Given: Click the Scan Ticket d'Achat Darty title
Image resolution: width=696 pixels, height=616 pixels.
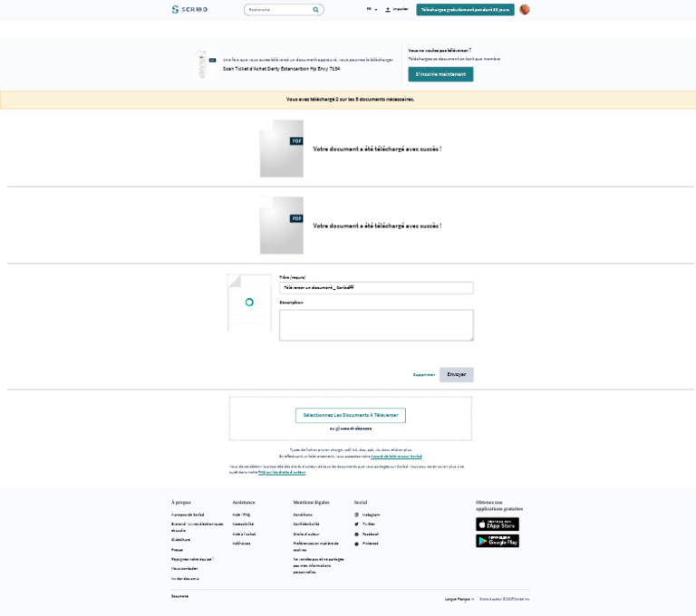Looking at the screenshot, I should pos(282,69).
